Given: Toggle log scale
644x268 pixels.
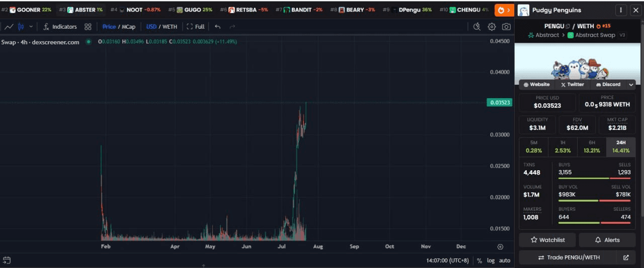Looking at the screenshot, I should (491, 260).
